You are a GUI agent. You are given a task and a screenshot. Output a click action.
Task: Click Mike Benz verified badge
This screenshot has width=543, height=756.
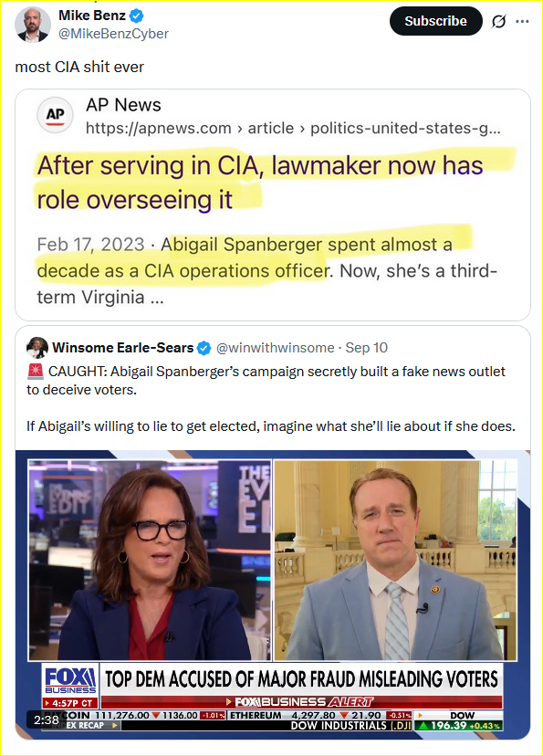tap(137, 16)
